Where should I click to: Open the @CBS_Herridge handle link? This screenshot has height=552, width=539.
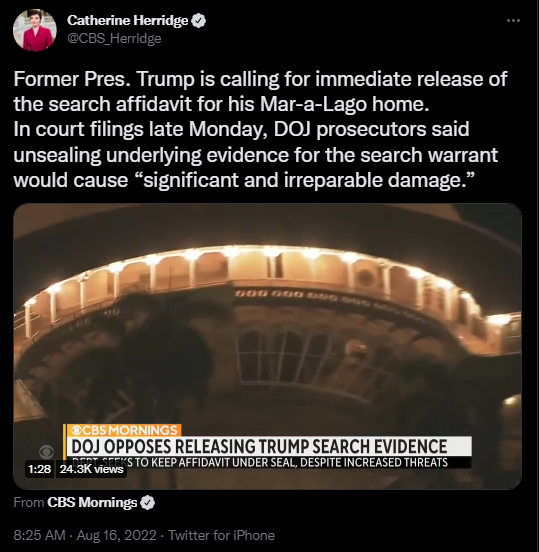click(x=114, y=38)
